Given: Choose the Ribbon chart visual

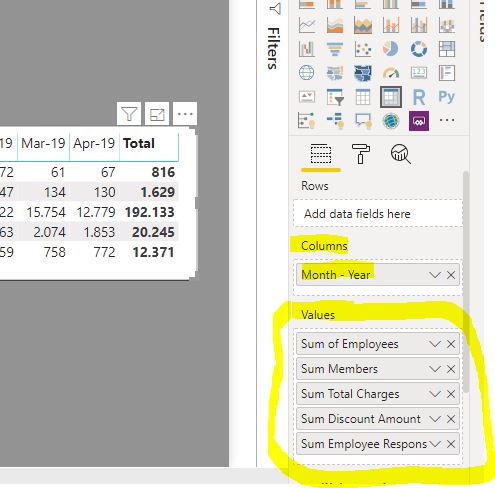Looking at the screenshot, I should 447,25.
